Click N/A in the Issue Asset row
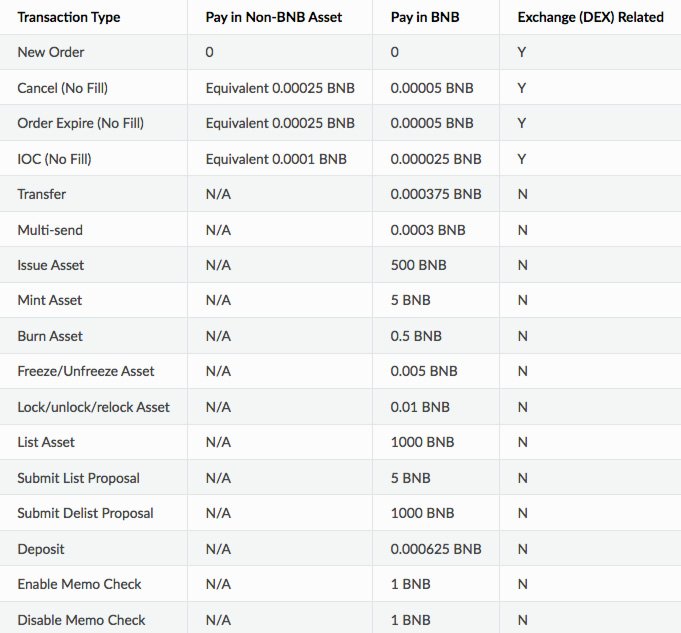 (x=218, y=265)
